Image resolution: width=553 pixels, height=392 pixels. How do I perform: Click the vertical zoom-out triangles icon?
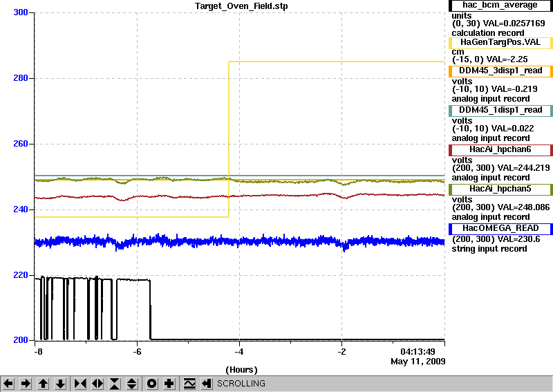click(131, 384)
